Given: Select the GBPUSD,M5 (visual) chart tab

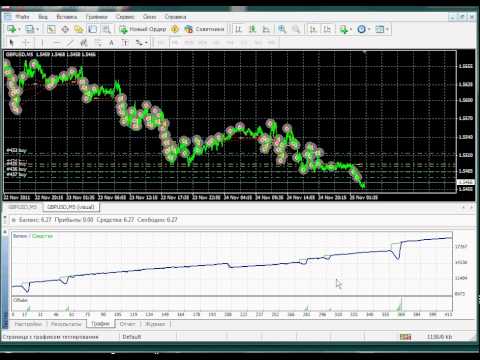Looking at the screenshot, I should tap(70, 207).
